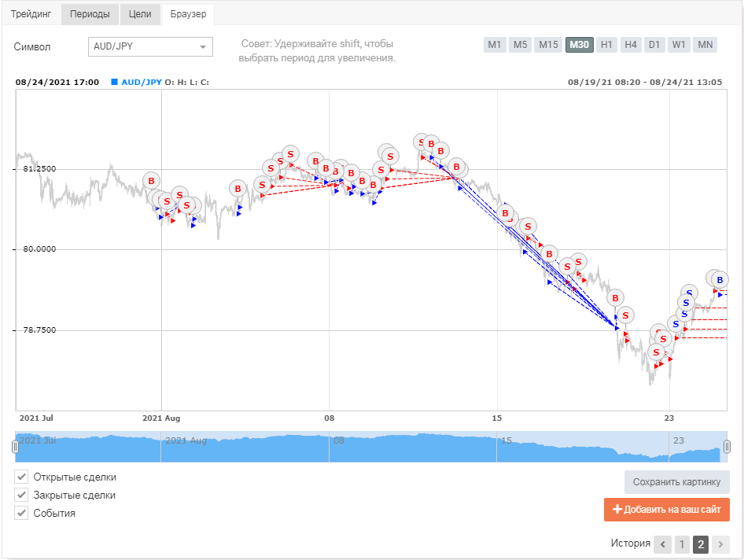The height and width of the screenshot is (560, 744).
Task: Click the B marker at 2021 Aug start
Action: (x=151, y=181)
